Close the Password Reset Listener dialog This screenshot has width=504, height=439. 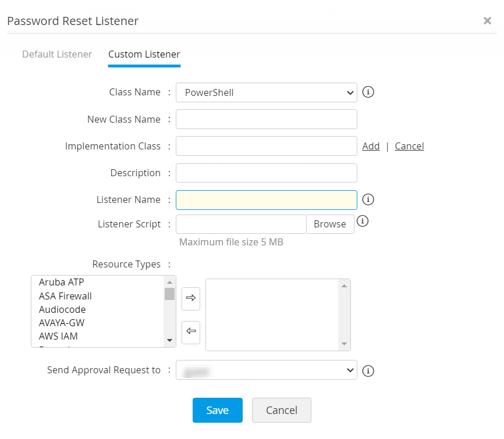(487, 20)
